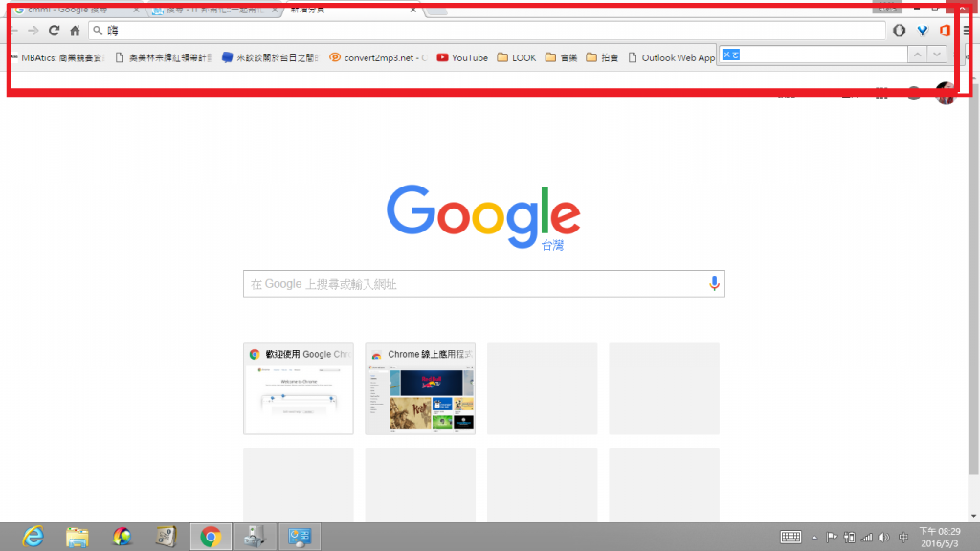This screenshot has width=980, height=551.
Task: Open the convert2mp3.net bookmark
Action: tap(378, 57)
